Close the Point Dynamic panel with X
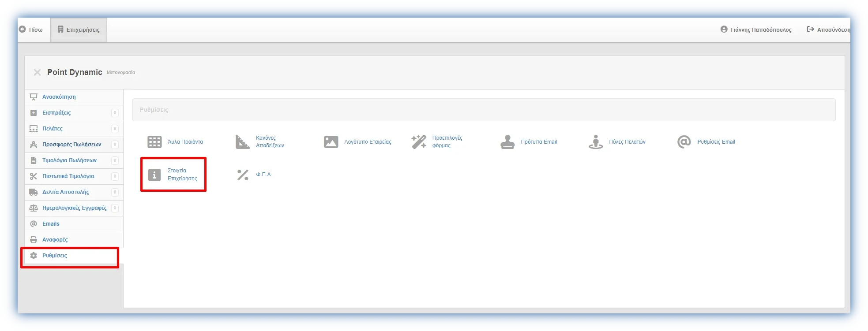Image resolution: width=868 pixels, height=331 pixels. pos(38,72)
